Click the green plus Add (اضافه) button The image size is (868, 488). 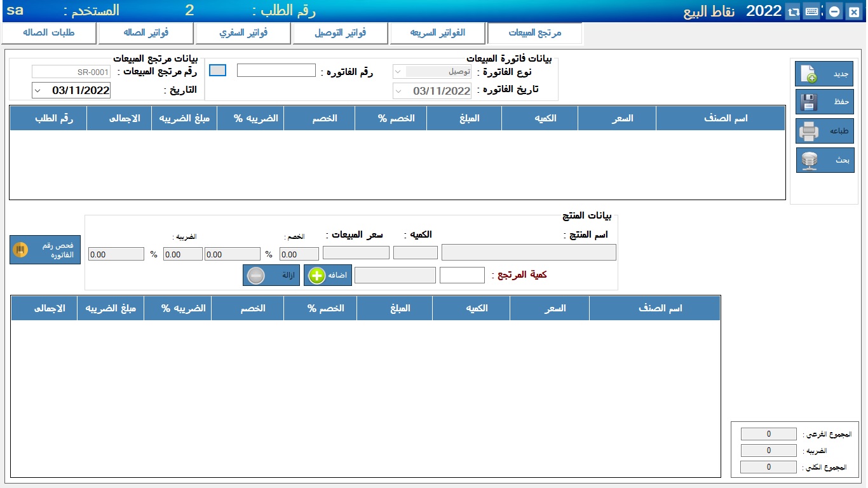click(x=327, y=275)
